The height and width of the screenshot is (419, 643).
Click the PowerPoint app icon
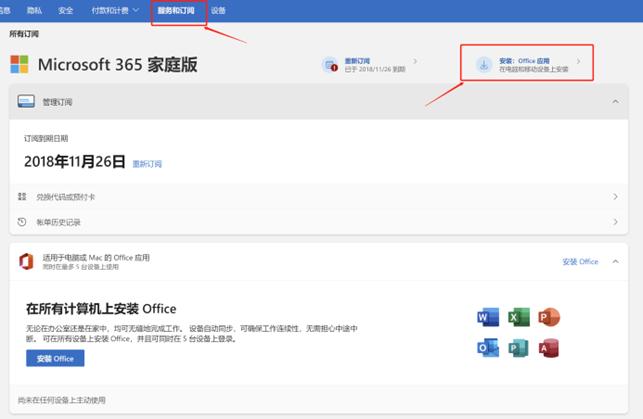pyautogui.click(x=549, y=317)
